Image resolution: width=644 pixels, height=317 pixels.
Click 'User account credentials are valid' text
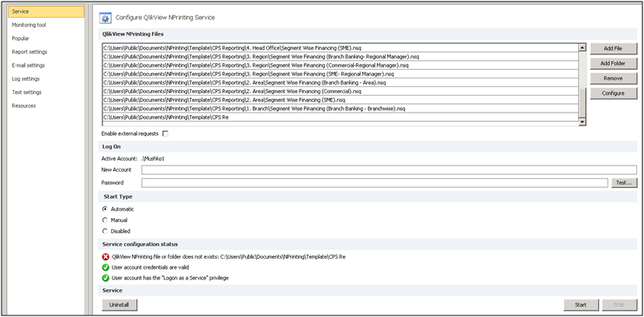[x=151, y=267]
